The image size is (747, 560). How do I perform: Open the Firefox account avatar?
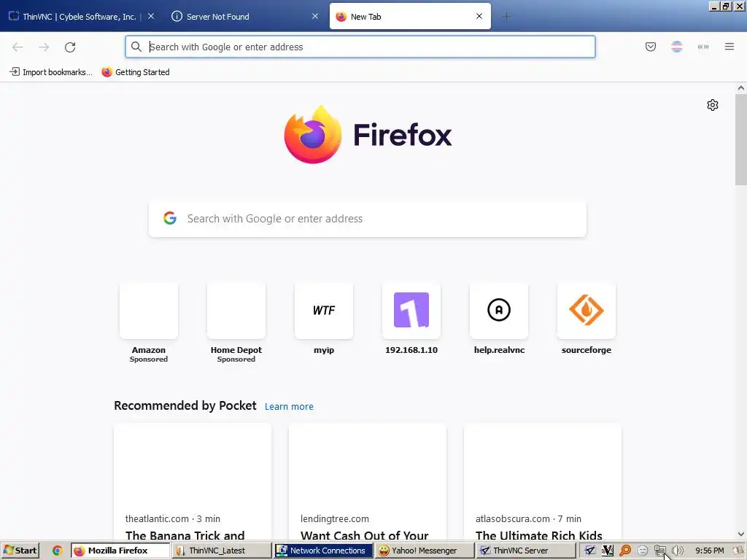pos(677,47)
